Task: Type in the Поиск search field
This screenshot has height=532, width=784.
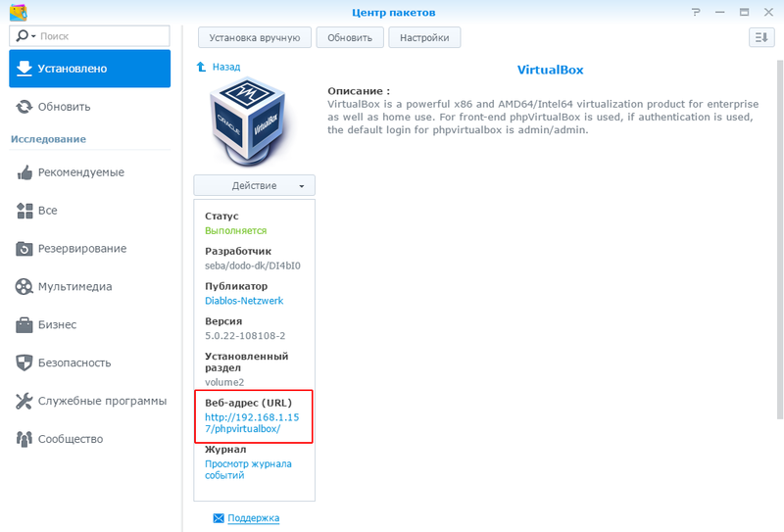Action: pos(98,36)
